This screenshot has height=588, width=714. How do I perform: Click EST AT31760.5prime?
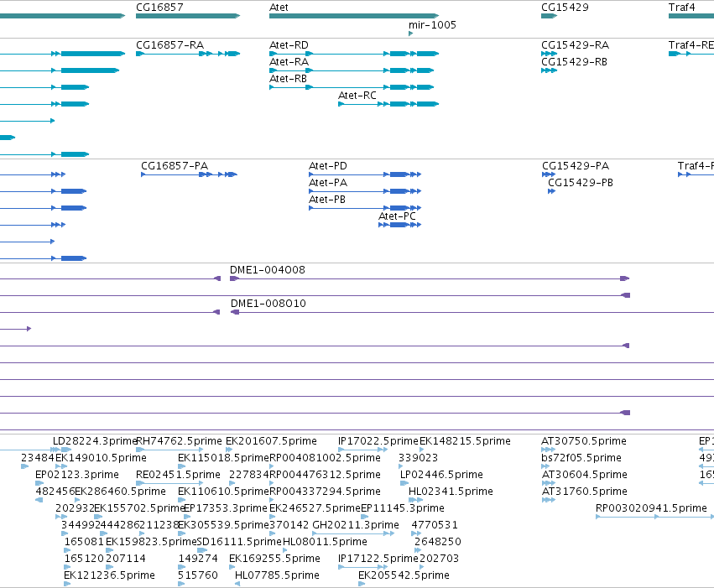tap(584, 492)
